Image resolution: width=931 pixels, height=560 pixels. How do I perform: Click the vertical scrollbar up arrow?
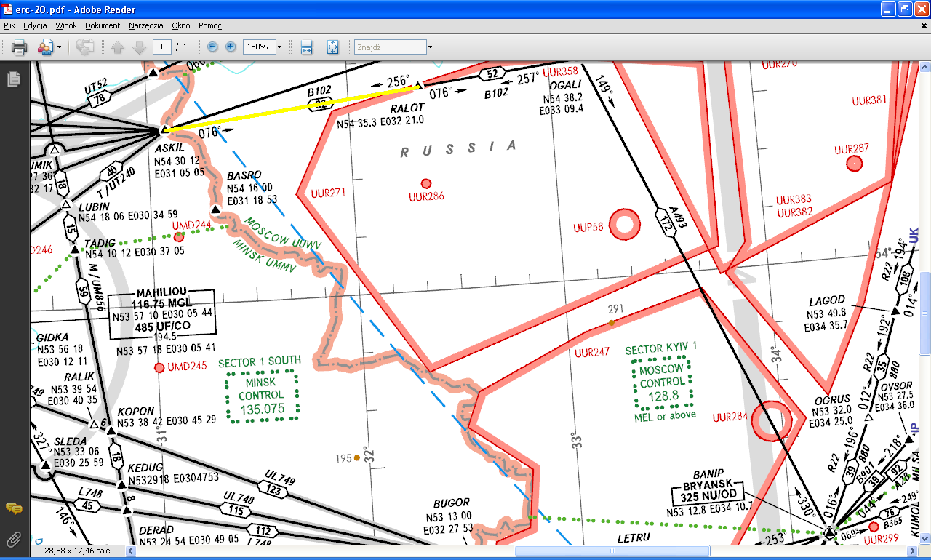tap(924, 68)
